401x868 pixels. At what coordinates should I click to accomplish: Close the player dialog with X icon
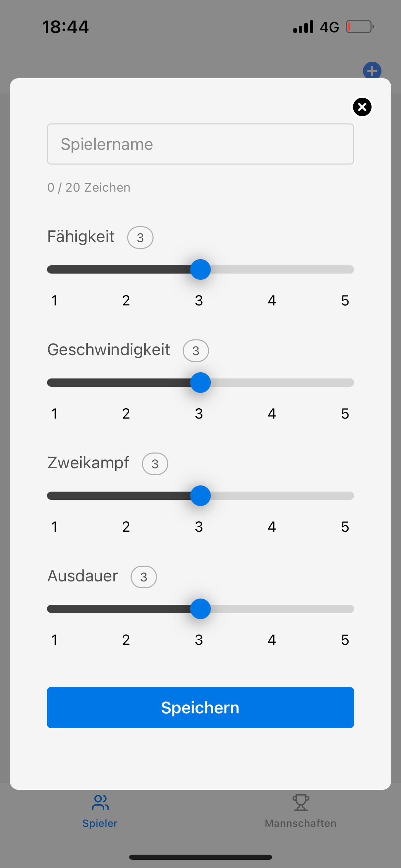(362, 107)
